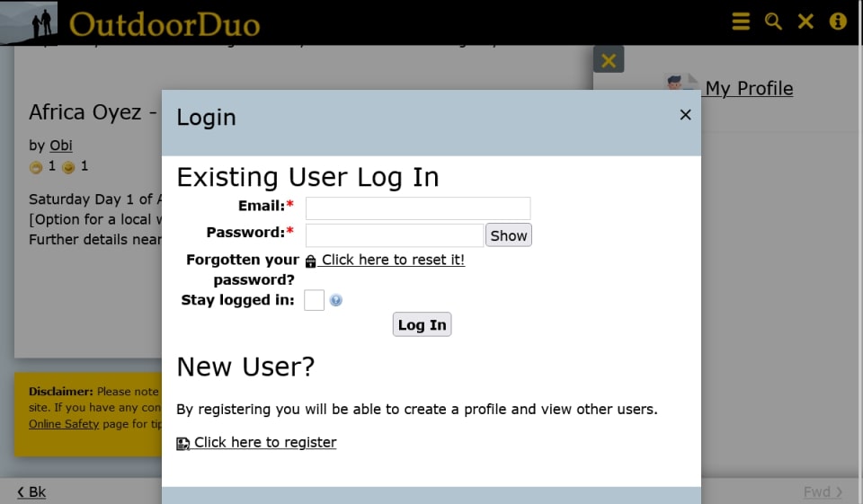
Task: Click the Africa Oyez post title
Action: [x=93, y=112]
